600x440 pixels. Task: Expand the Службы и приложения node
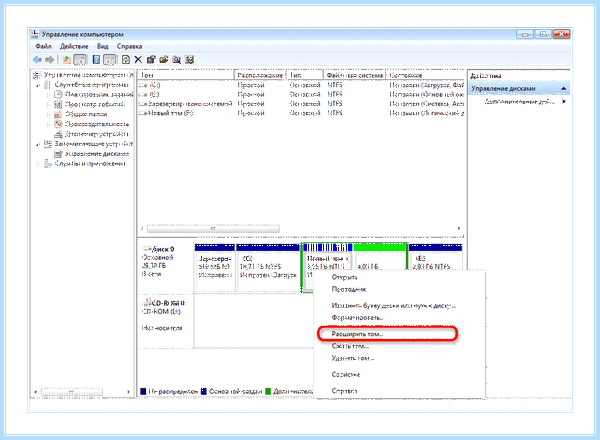pyautogui.click(x=38, y=164)
